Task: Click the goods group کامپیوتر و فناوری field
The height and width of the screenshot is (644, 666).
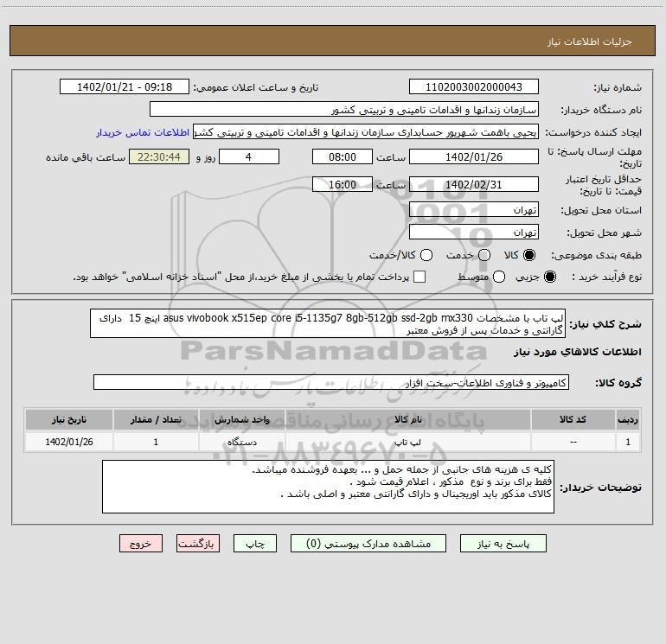Action: (x=331, y=382)
